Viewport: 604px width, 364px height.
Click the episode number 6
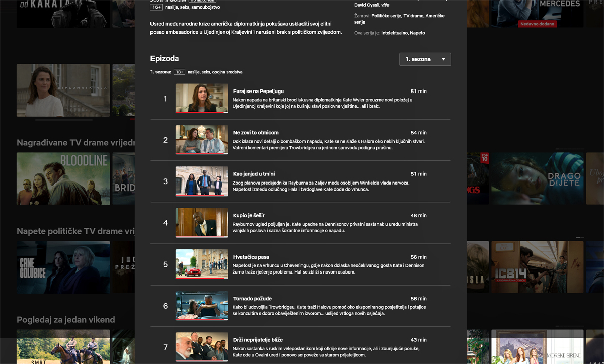pos(165,306)
